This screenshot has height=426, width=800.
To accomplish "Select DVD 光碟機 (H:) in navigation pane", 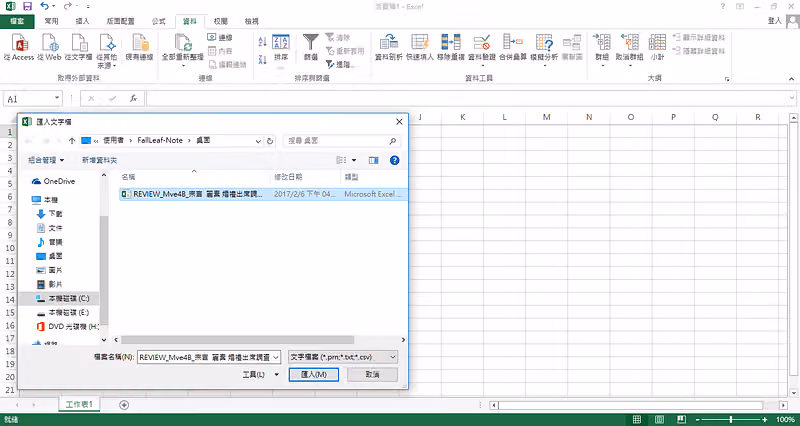I will 67,327.
